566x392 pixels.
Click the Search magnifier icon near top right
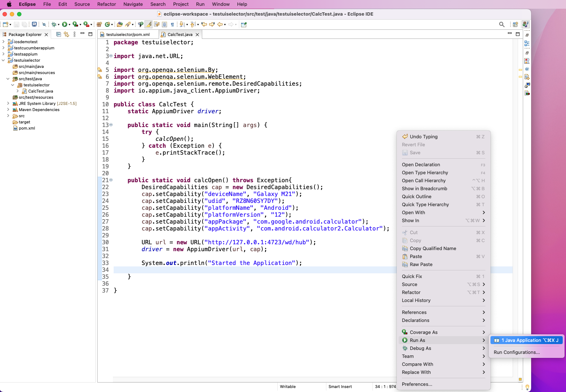click(x=502, y=24)
